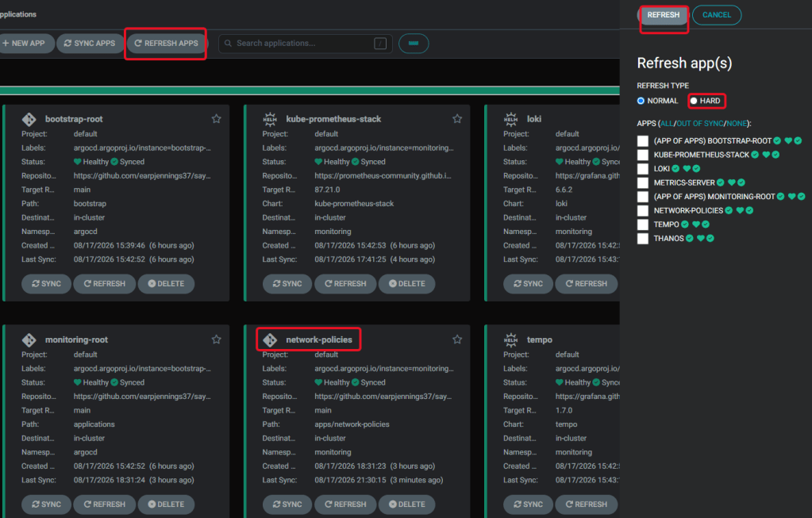Click the monitoring-root git icon
Image resolution: width=812 pixels, height=518 pixels.
coord(29,340)
